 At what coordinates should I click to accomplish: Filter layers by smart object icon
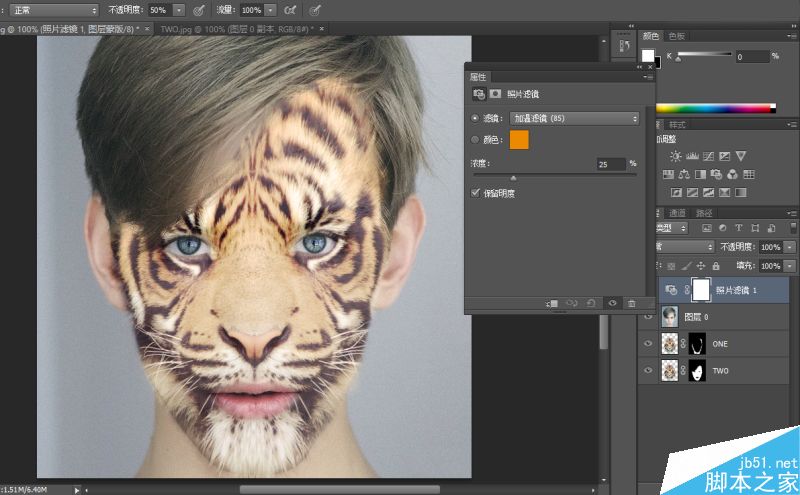[x=771, y=228]
